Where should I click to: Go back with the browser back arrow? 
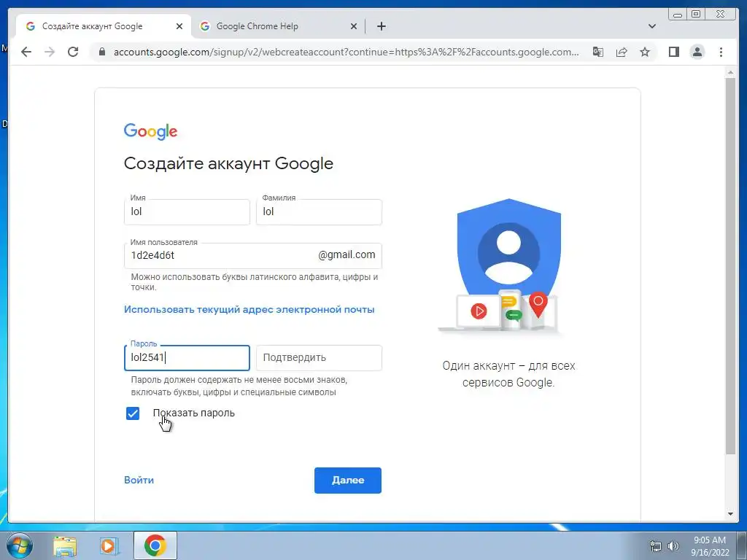26,52
